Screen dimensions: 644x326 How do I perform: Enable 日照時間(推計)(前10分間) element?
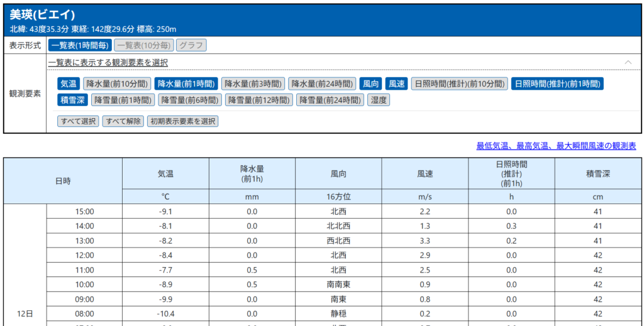tap(459, 84)
